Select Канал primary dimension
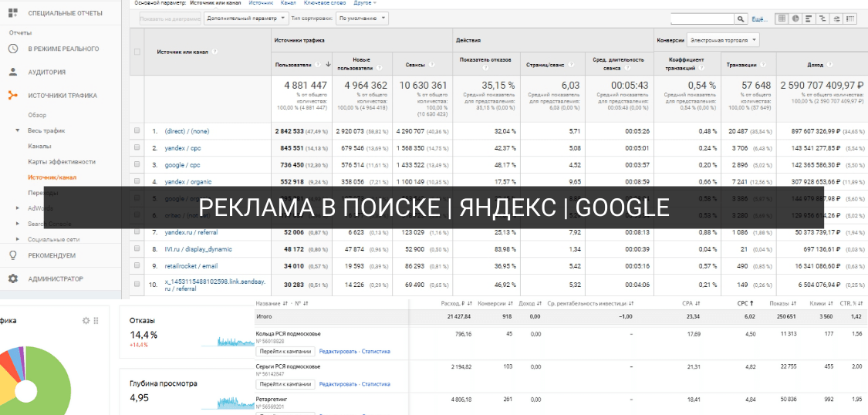Screen dimensions: 868x415 (288, 3)
